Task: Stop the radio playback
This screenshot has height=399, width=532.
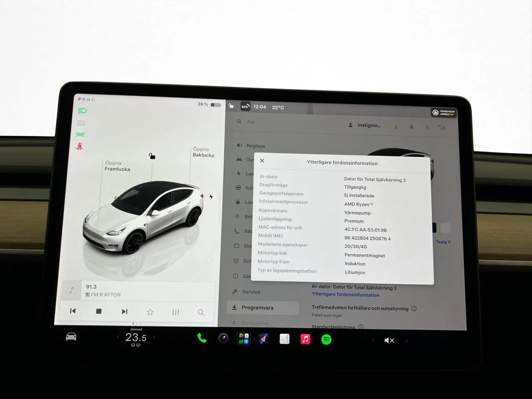Action: 99,311
